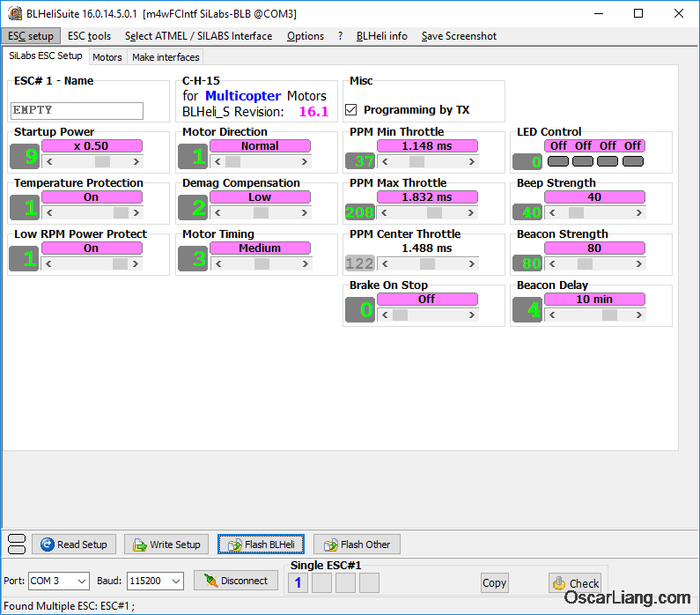Decrease PPM Min Throttle left arrow
Viewport: 700px width, 615px height.
[x=385, y=161]
